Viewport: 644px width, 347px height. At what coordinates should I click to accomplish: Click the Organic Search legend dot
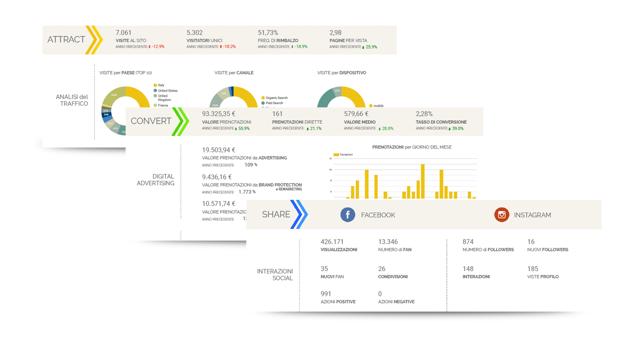pyautogui.click(x=263, y=98)
